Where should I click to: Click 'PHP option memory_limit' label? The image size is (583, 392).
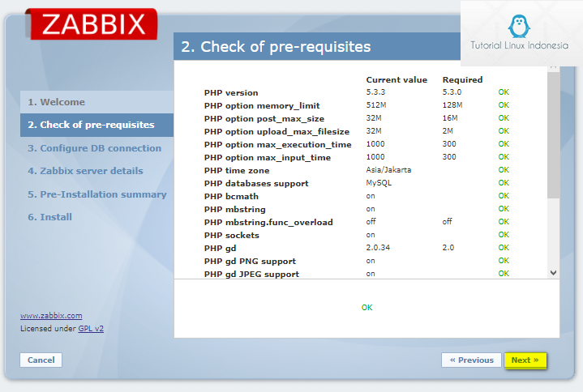pyautogui.click(x=262, y=106)
